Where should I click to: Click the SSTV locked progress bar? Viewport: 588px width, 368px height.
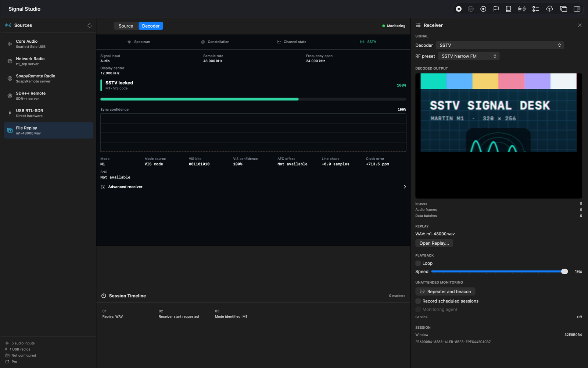click(253, 99)
